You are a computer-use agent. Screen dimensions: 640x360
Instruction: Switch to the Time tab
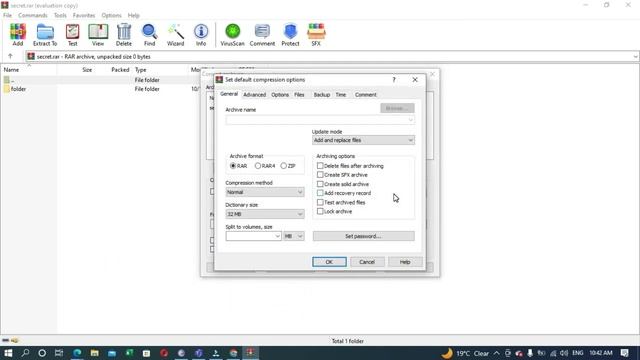341,95
